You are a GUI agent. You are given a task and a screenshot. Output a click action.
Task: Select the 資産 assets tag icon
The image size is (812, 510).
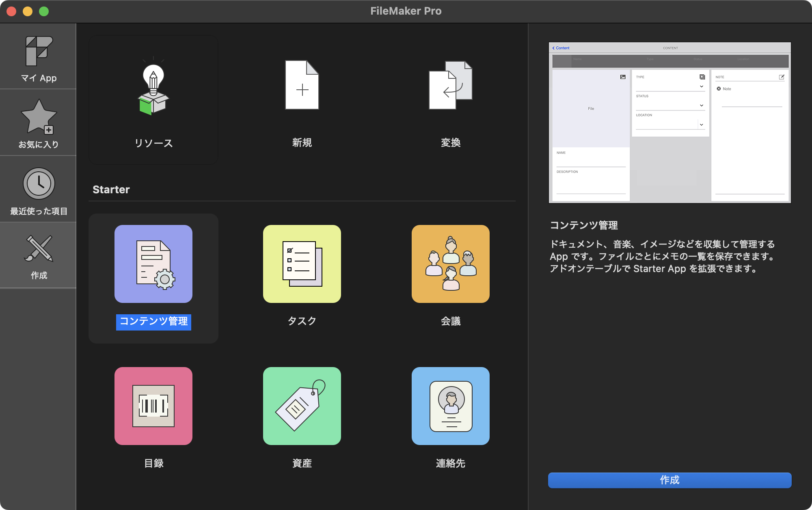[x=302, y=406]
